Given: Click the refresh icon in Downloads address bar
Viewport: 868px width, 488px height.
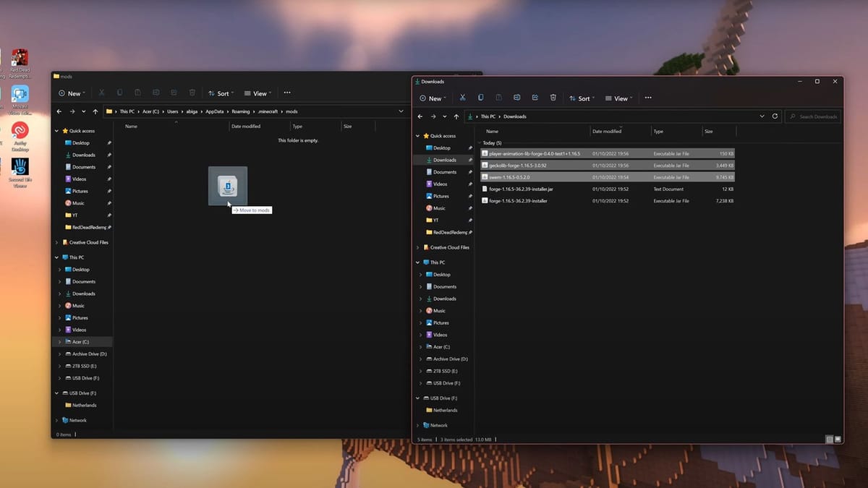Looking at the screenshot, I should tap(775, 116).
